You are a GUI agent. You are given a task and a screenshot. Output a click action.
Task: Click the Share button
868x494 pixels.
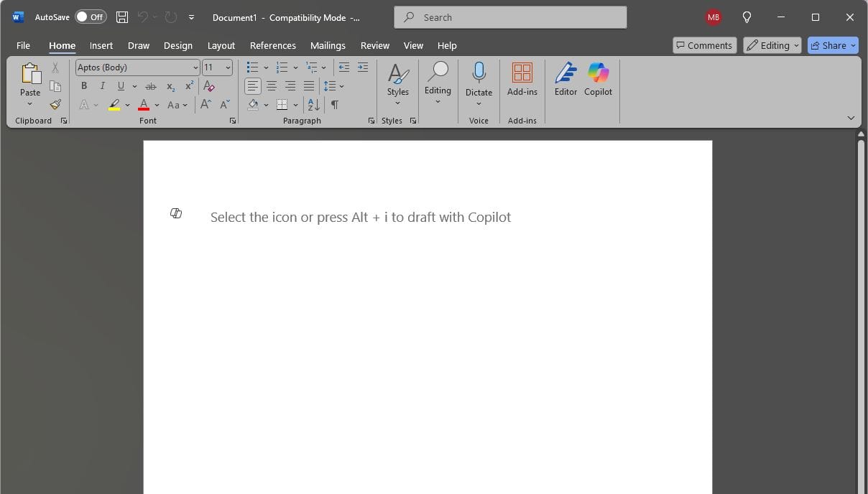[x=832, y=45]
